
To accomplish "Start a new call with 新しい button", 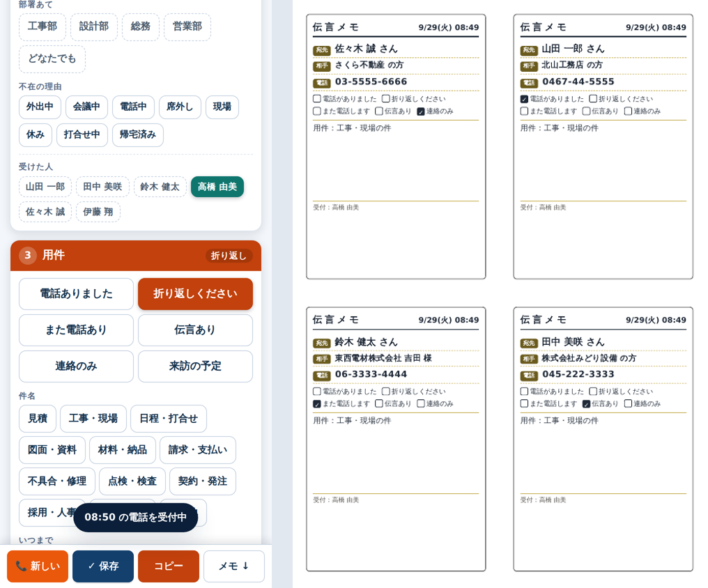I will tap(38, 566).
